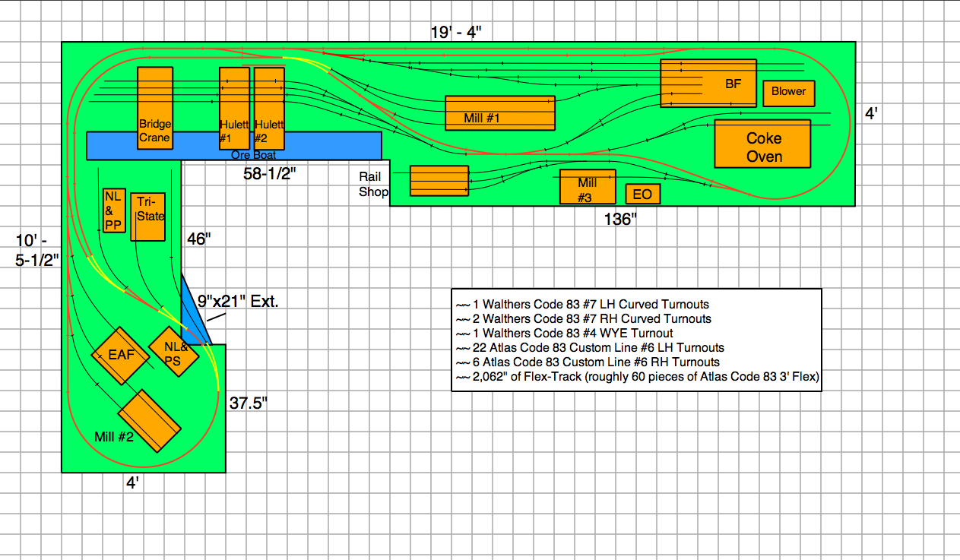Viewport: 960px width, 560px height.
Task: Select the Hulett #2 unloader block
Action: click(269, 109)
